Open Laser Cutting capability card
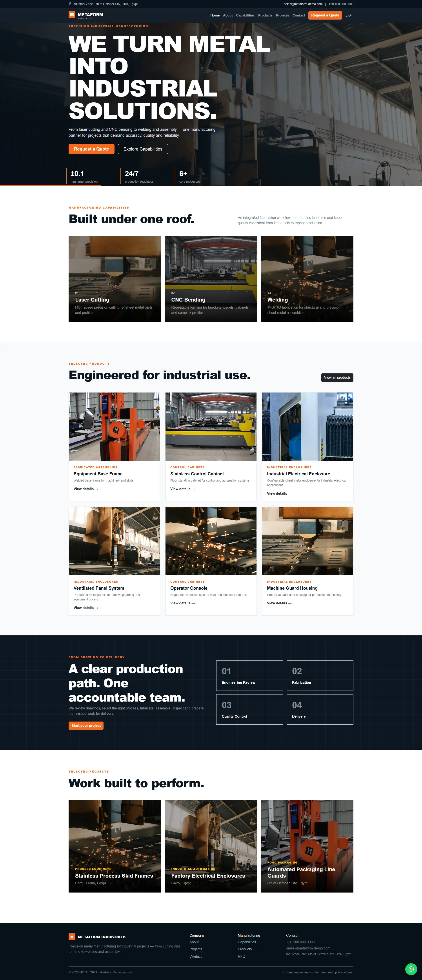 [x=115, y=279]
